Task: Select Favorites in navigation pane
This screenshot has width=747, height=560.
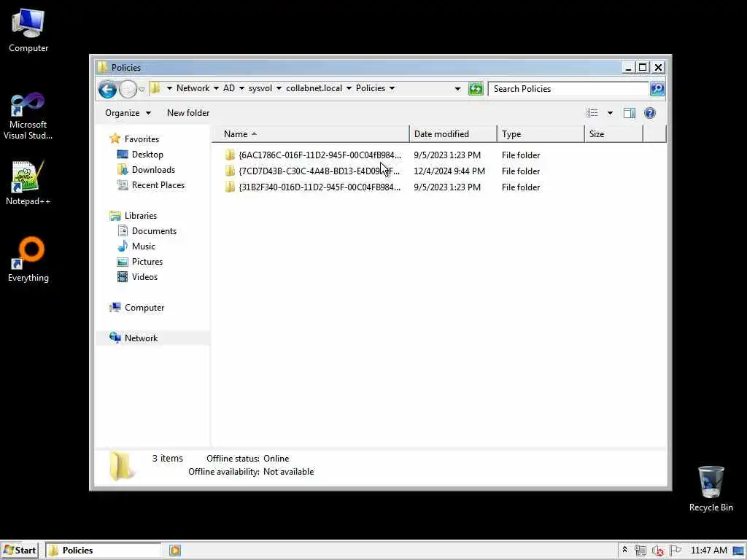Action: click(x=142, y=139)
